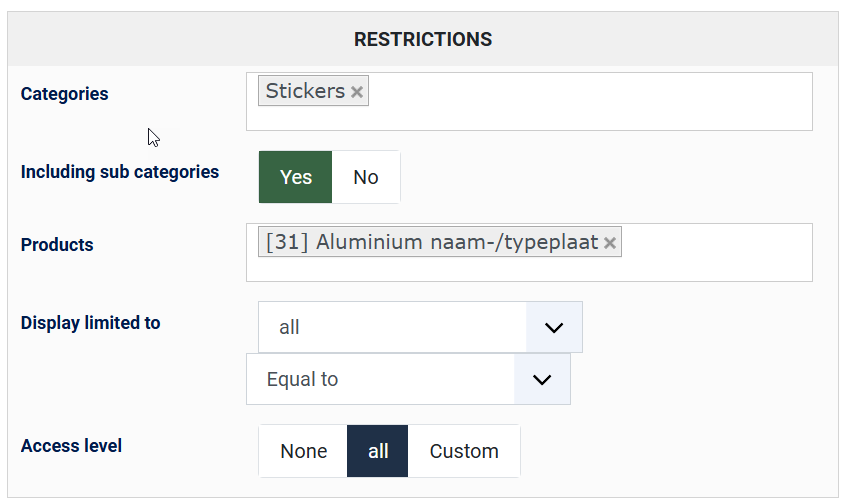Image resolution: width=848 pixels, height=498 pixels.
Task: Remove the Stickers category tag
Action: (357, 92)
